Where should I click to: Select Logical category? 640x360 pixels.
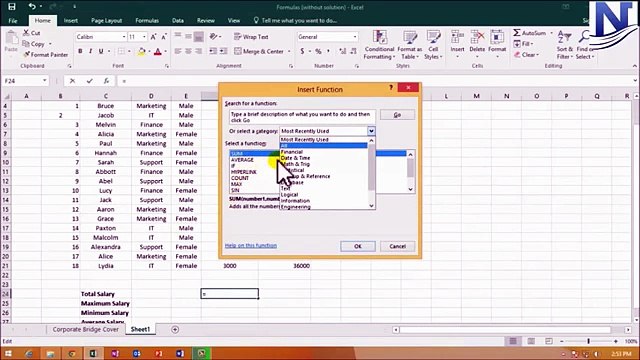pos(289,195)
